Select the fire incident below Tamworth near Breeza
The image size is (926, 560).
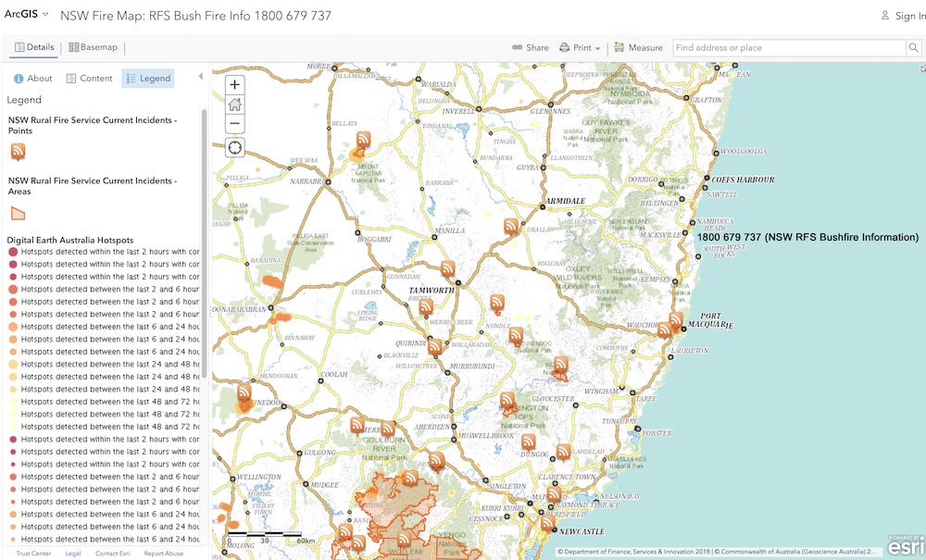click(426, 307)
